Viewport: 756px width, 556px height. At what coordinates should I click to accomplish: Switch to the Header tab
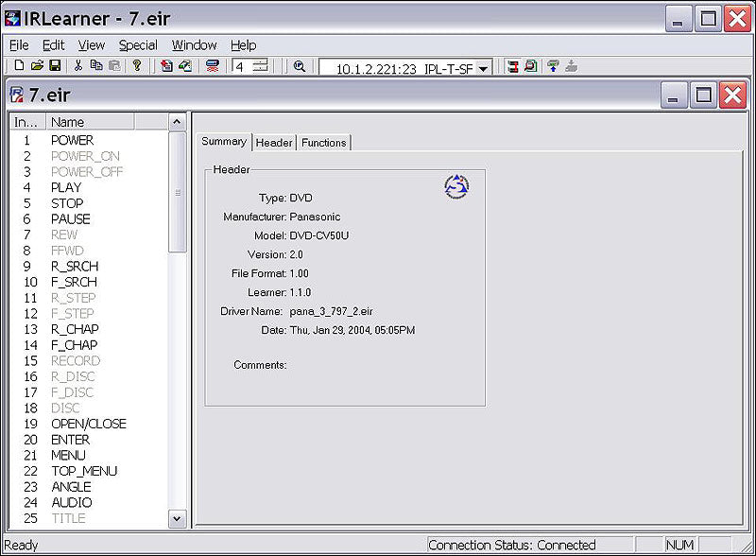(274, 143)
